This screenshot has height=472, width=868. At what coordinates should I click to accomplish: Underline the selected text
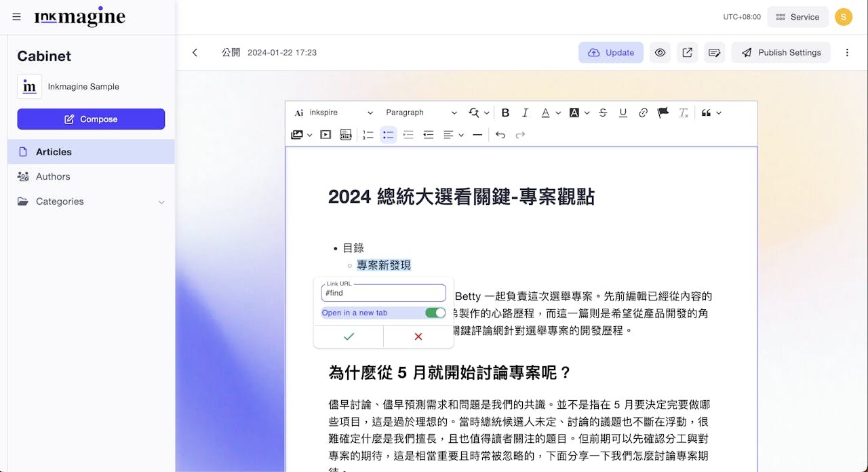(x=623, y=113)
